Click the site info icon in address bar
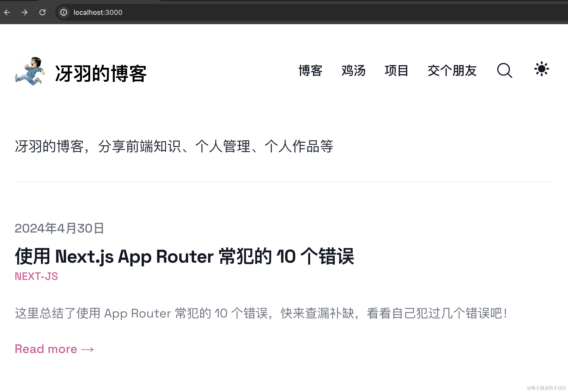 point(64,12)
